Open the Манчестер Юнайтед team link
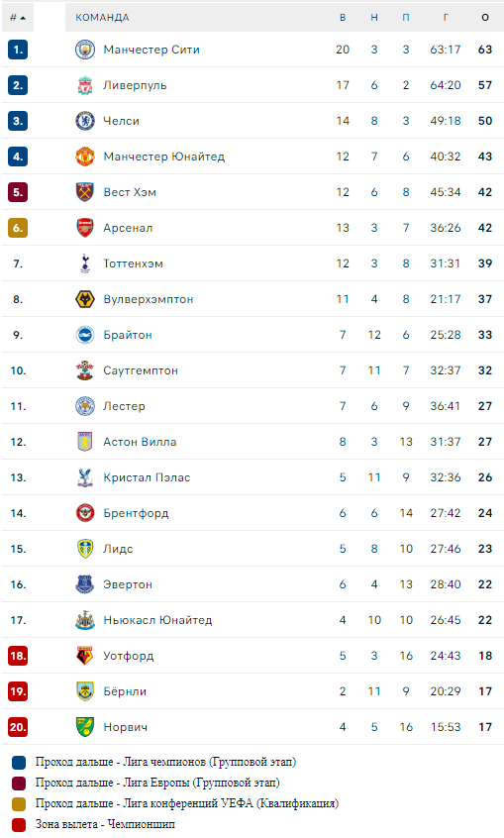 pyautogui.click(x=164, y=157)
